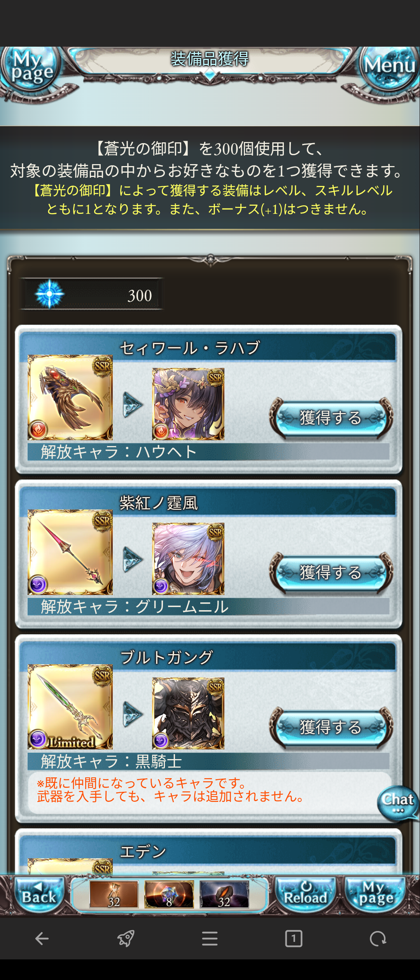Screen dimensions: 420x980
Task: Tap the browser back arrow icon
Action: [42, 939]
